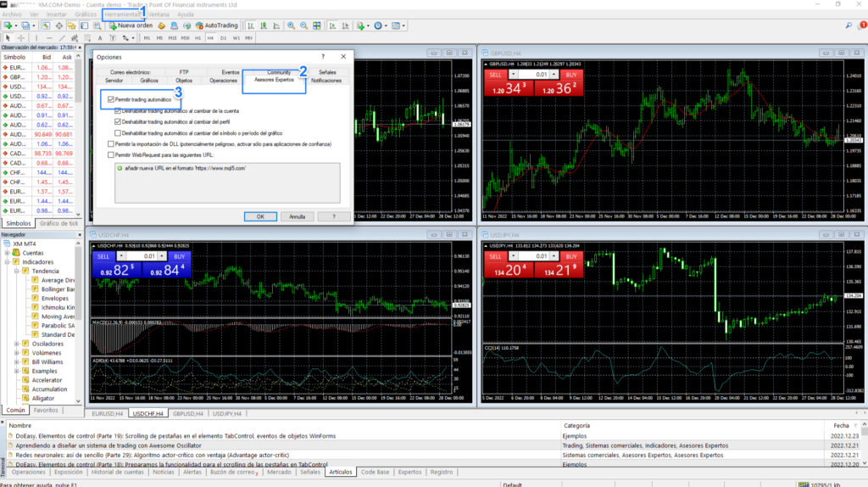868x487 pixels.
Task: Select the GBPUSD,H4 chart tab
Action: coord(187,414)
